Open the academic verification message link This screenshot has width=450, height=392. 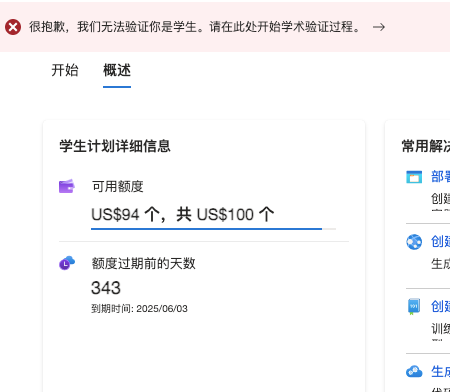[x=195, y=27]
